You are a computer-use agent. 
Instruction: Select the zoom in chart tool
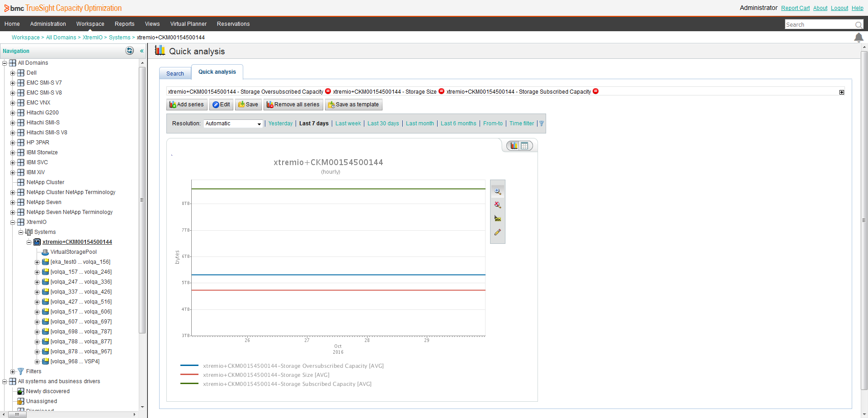pyautogui.click(x=498, y=191)
